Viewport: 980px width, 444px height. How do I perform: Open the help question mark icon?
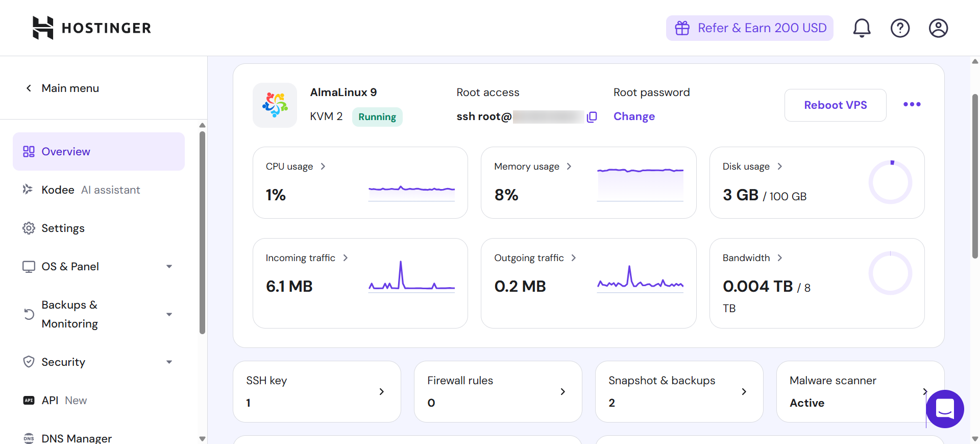pyautogui.click(x=900, y=28)
